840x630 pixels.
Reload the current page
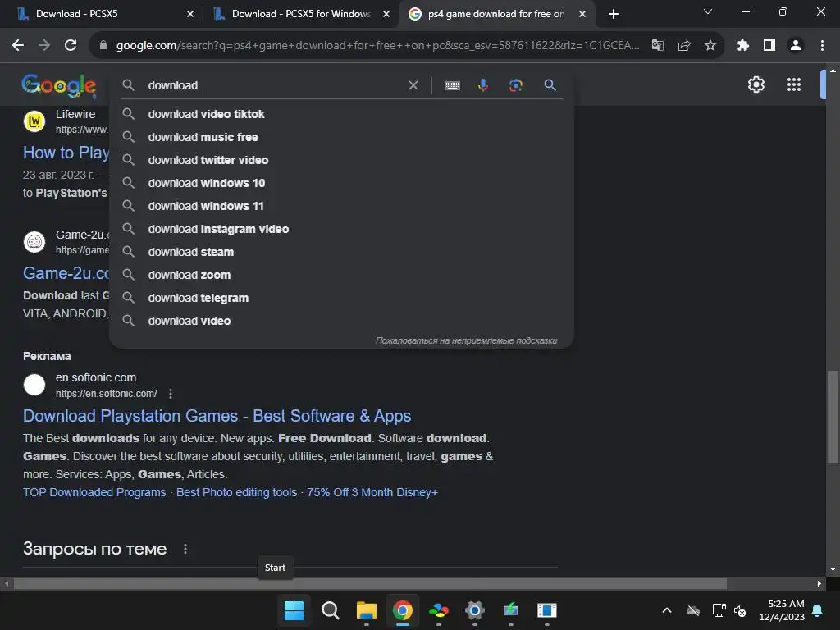click(x=71, y=46)
